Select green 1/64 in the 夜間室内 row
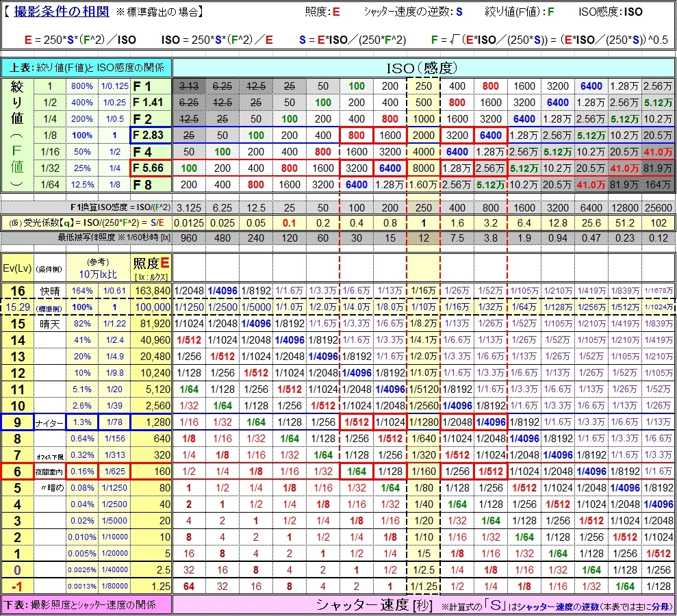The image size is (677, 616). (x=357, y=472)
